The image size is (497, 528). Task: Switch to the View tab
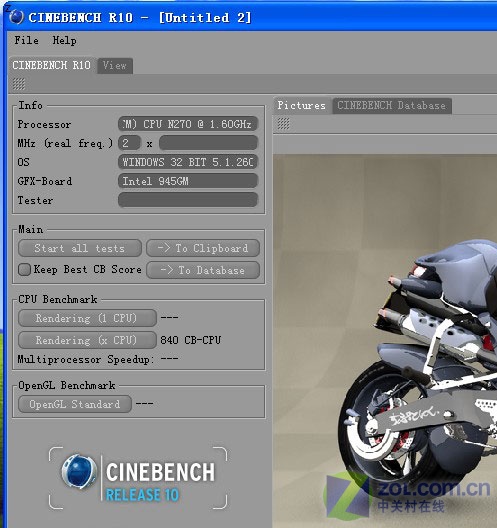click(115, 65)
